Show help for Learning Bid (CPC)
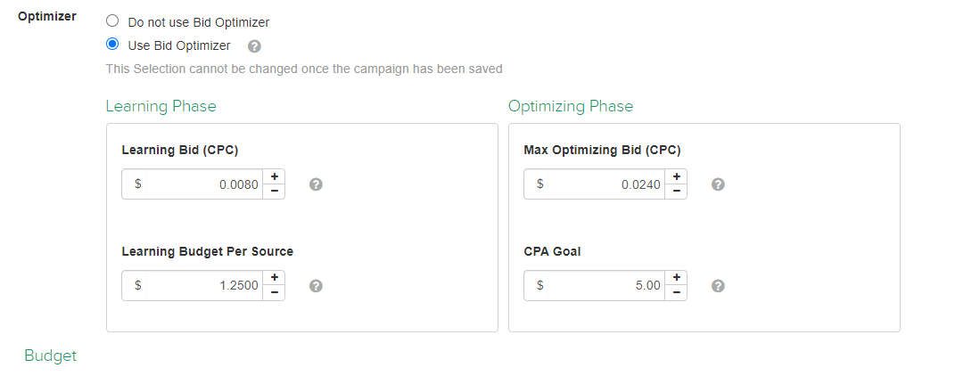The height and width of the screenshot is (384, 980). pos(317,184)
